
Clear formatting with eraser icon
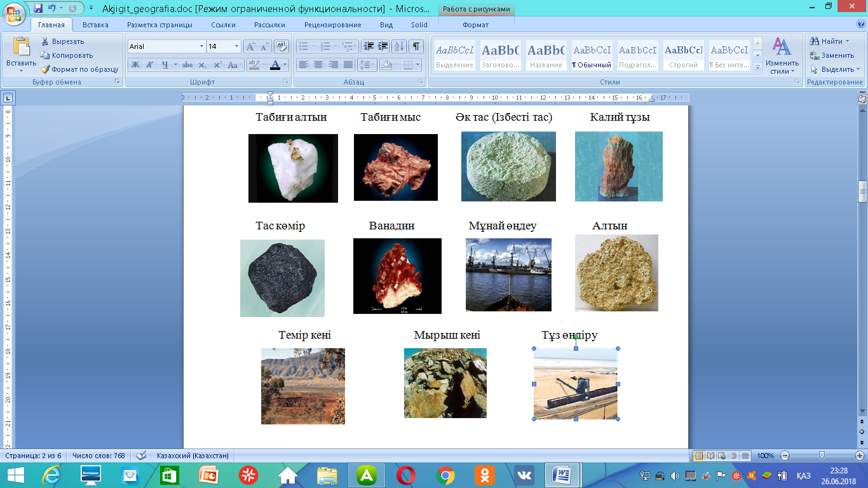[x=282, y=46]
